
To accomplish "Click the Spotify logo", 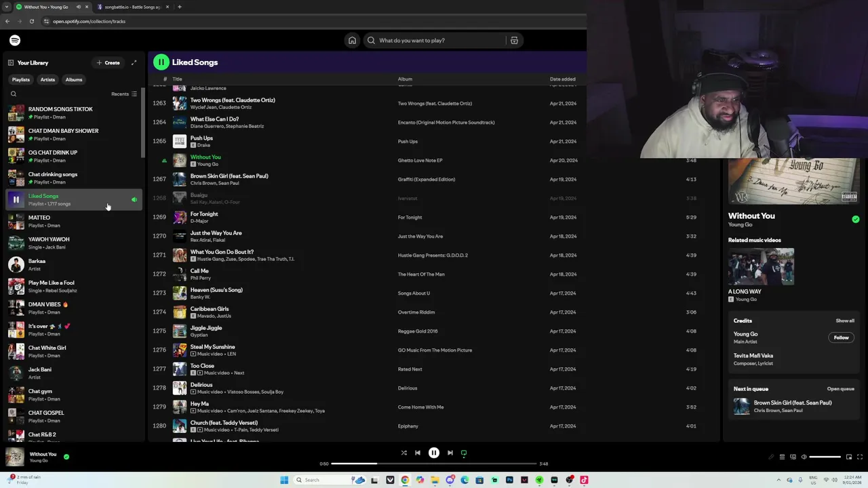I will click(15, 41).
